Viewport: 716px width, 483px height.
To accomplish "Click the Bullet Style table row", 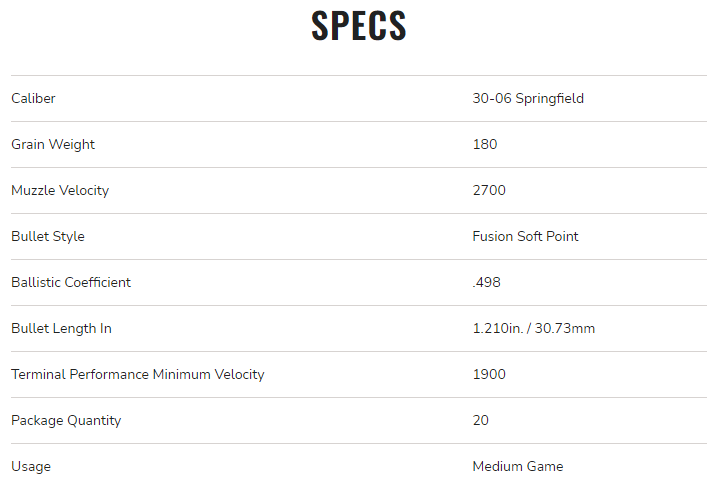I will pyautogui.click(x=359, y=236).
